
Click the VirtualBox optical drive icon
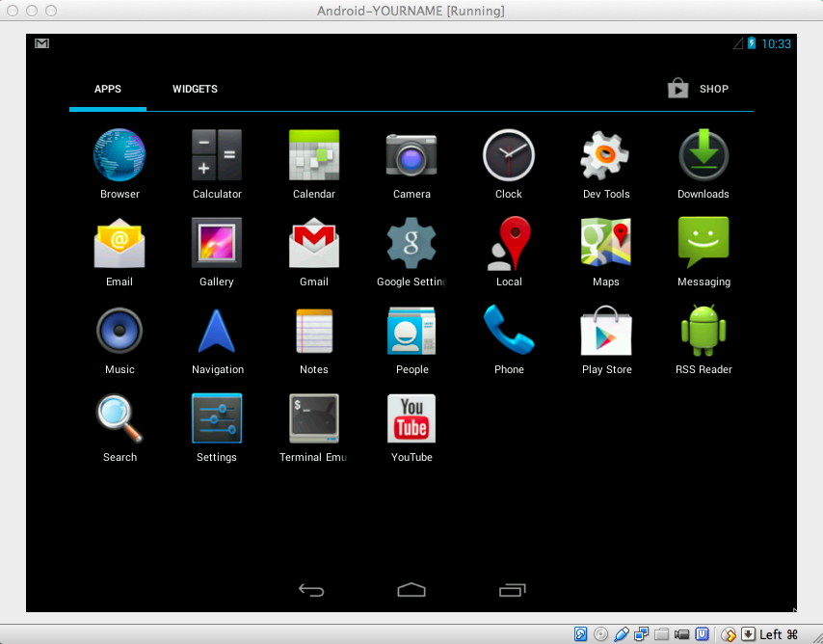coord(600,634)
